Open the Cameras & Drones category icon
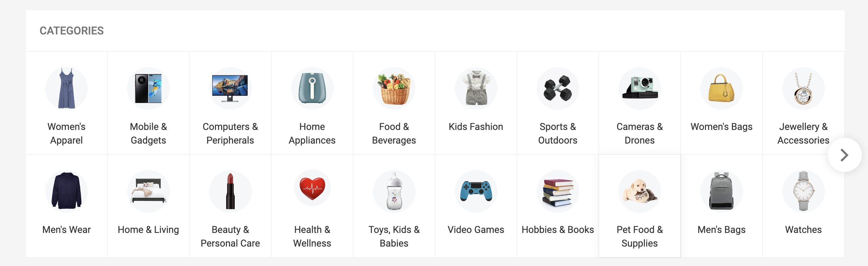868x266 pixels. point(639,88)
